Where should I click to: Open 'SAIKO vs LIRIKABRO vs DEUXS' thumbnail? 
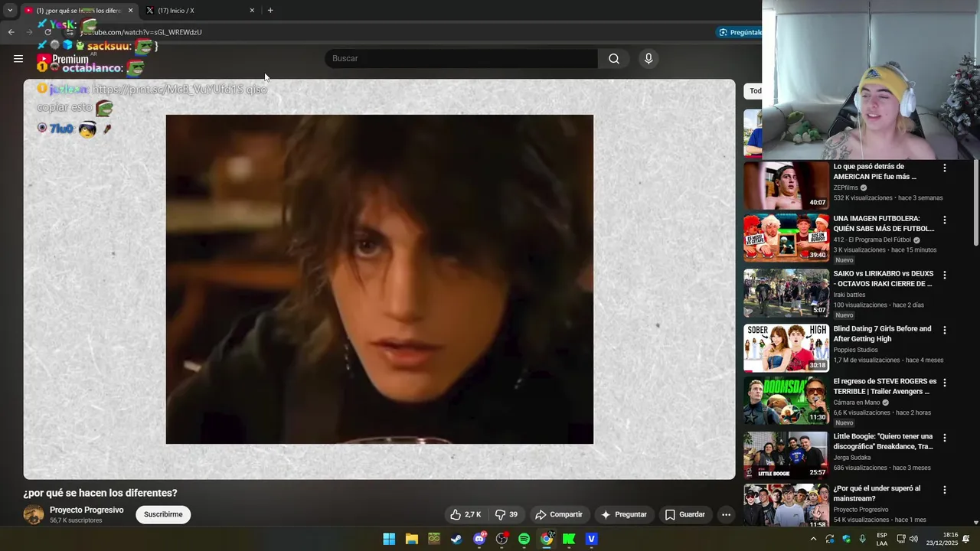[x=786, y=293]
